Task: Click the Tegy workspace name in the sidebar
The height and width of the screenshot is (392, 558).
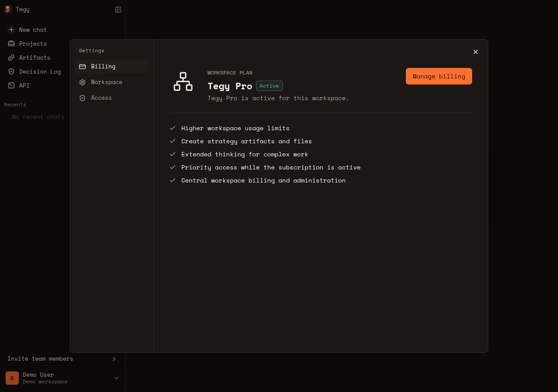Action: pyautogui.click(x=23, y=9)
